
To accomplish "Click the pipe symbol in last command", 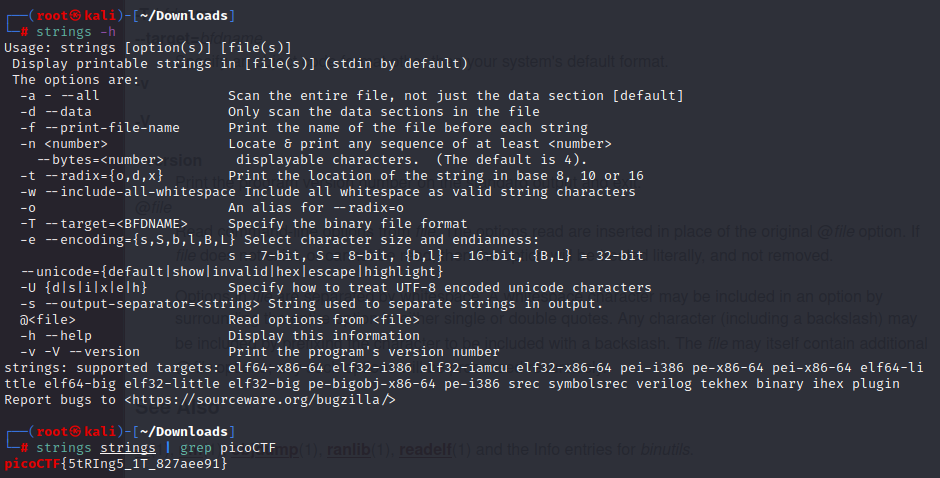I will (x=168, y=448).
